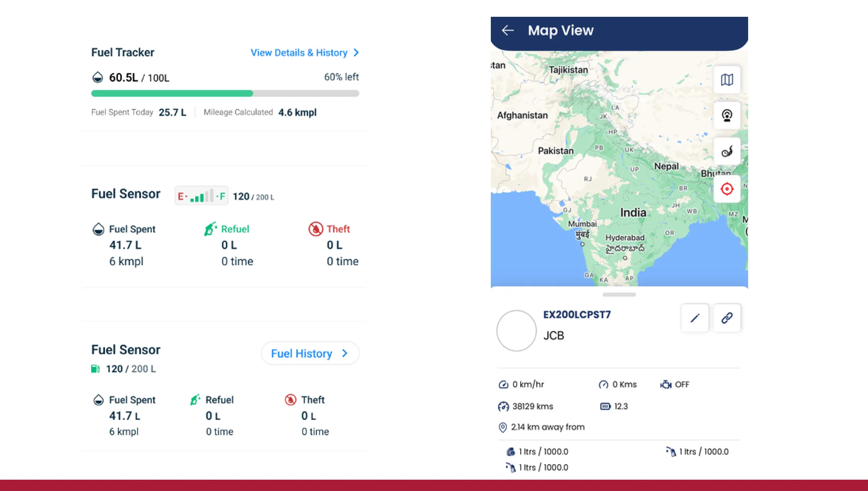Screen dimensions: 868x491
Task: Click the green Refuel pump icon
Action: pos(210,229)
